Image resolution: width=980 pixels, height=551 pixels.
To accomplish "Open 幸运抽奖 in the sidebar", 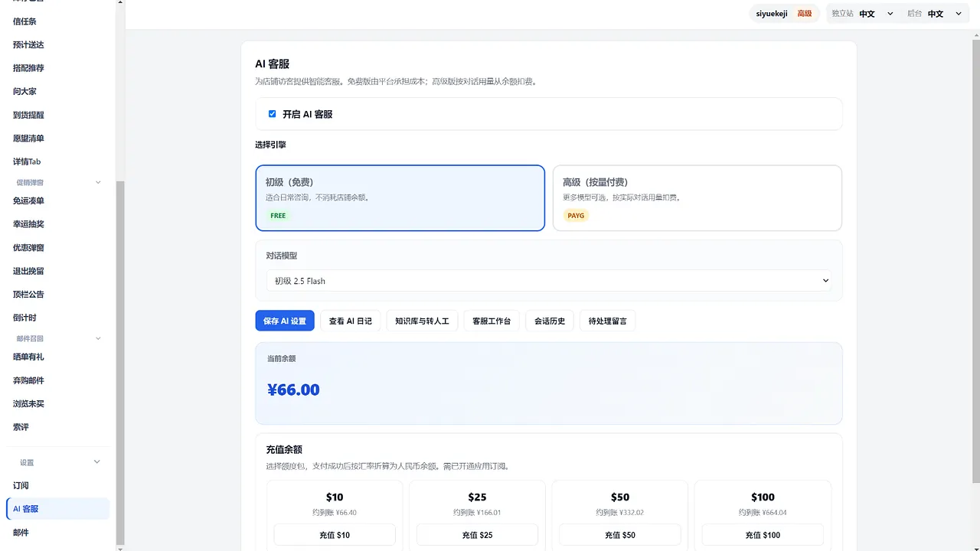I will (x=58, y=224).
